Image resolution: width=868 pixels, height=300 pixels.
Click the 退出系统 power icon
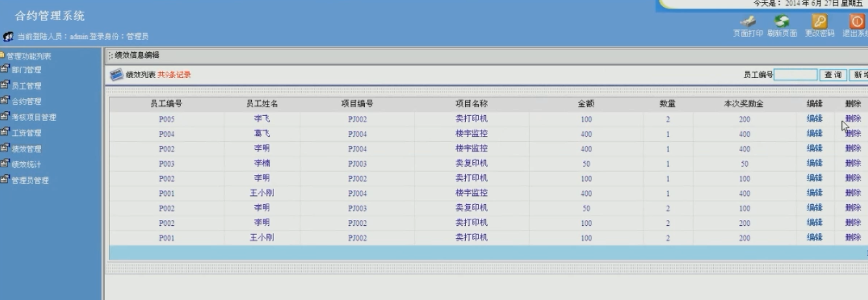pyautogui.click(x=857, y=21)
